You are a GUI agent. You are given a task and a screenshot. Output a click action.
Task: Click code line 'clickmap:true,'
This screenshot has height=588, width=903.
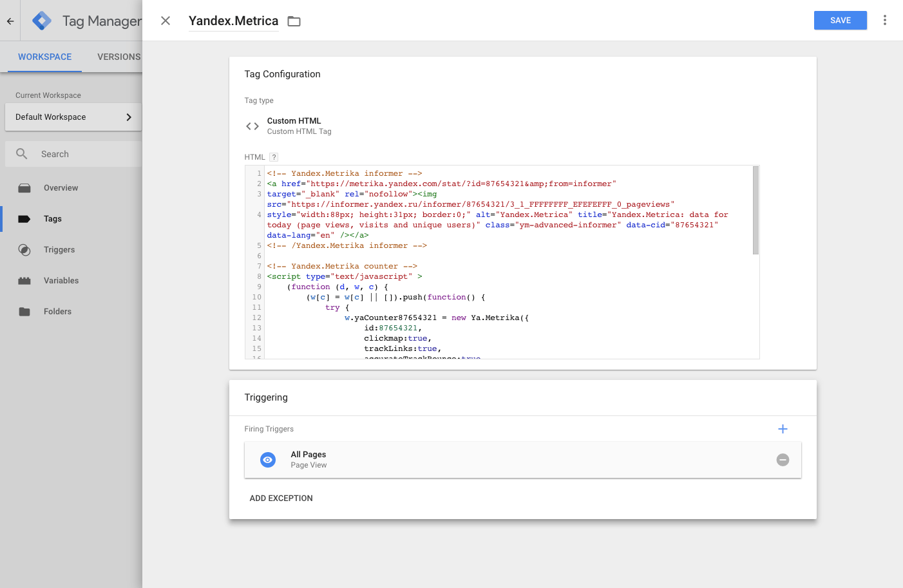397,338
